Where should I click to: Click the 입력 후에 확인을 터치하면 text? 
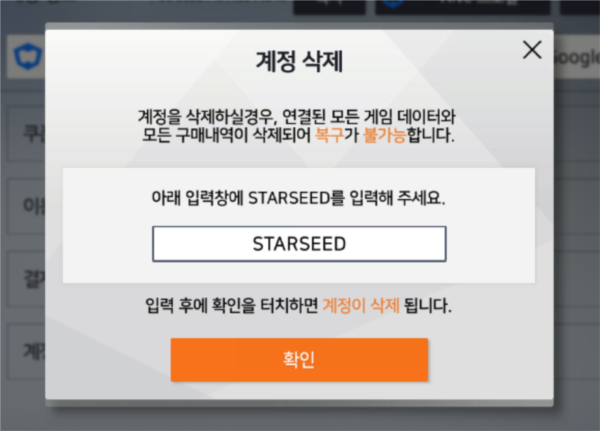coord(232,305)
